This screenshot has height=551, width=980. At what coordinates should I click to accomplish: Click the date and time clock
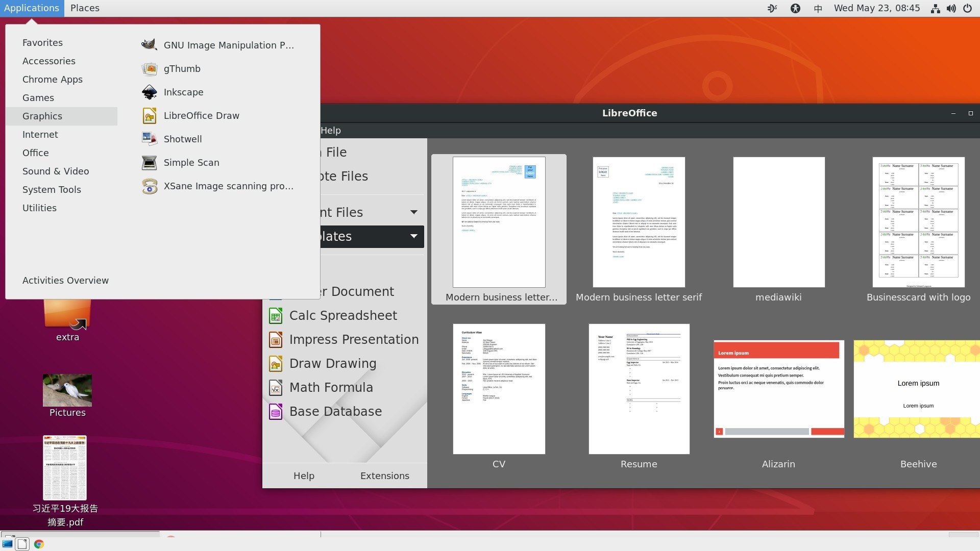click(876, 8)
